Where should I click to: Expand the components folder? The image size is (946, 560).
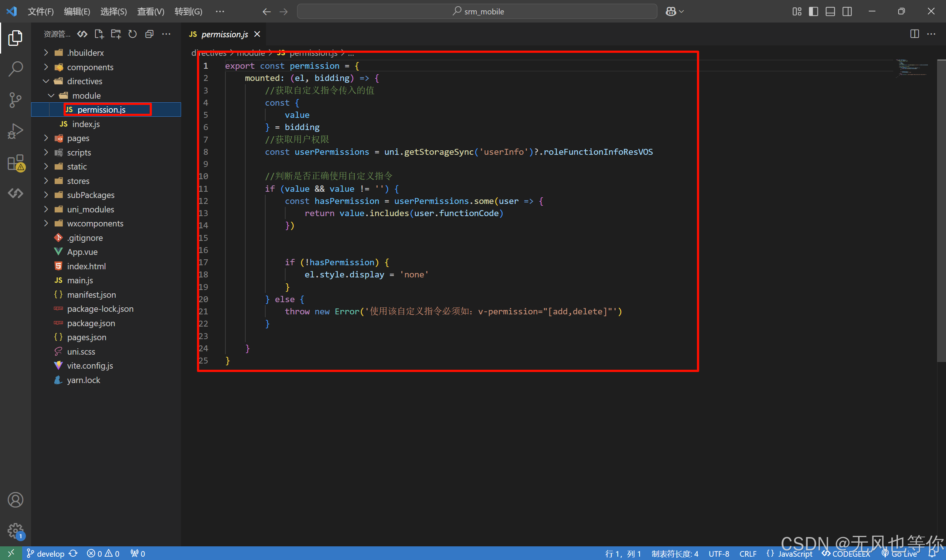[x=106, y=67]
